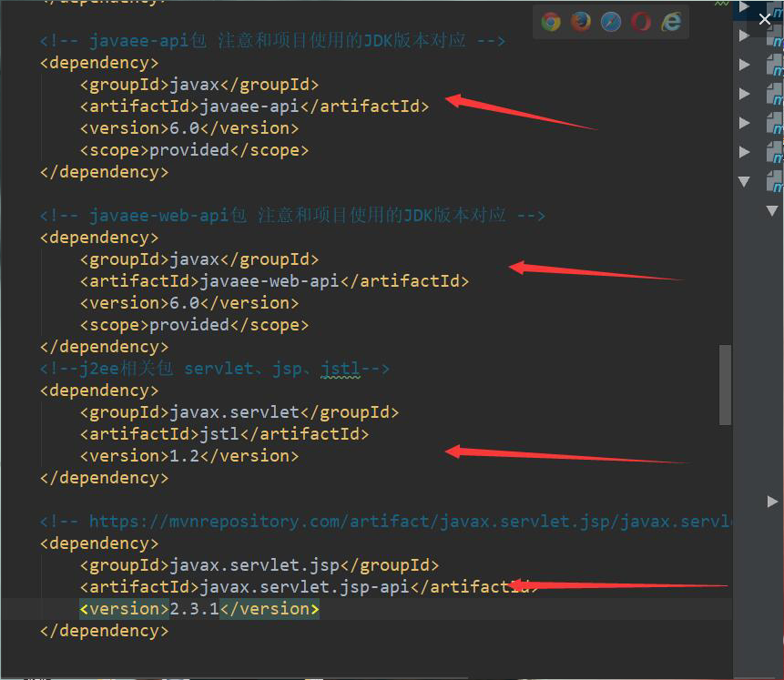This screenshot has height=680, width=784.
Task: Collapse the indented expanded Maven child node
Action: pos(772,210)
